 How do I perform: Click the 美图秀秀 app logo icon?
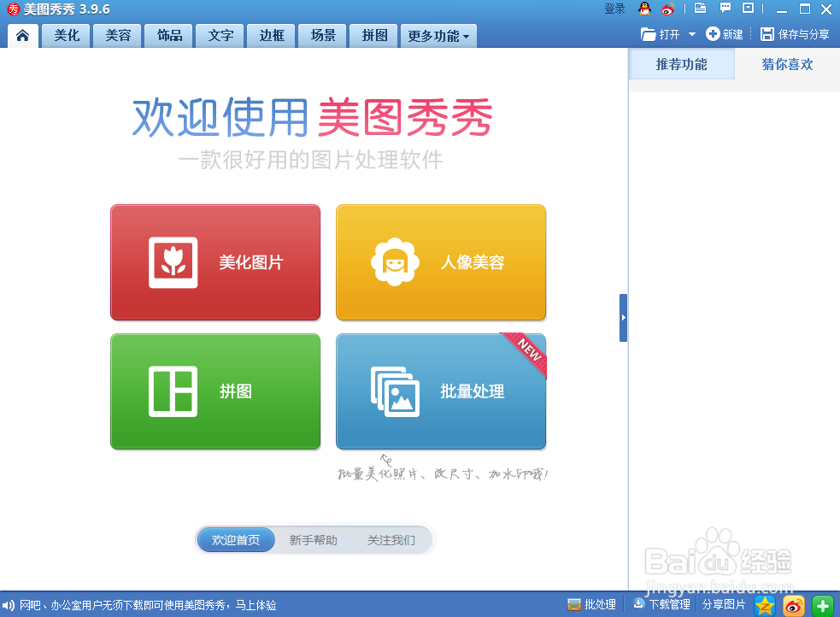pyautogui.click(x=14, y=9)
